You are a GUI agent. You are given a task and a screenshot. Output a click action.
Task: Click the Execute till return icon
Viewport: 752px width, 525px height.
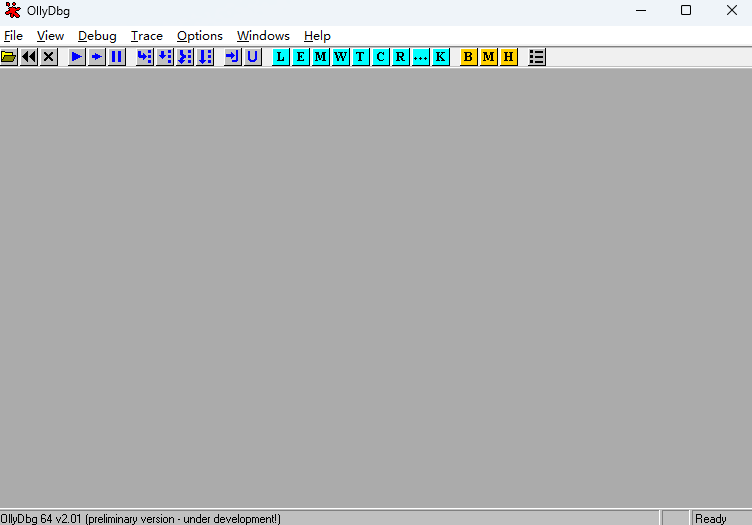click(233, 57)
